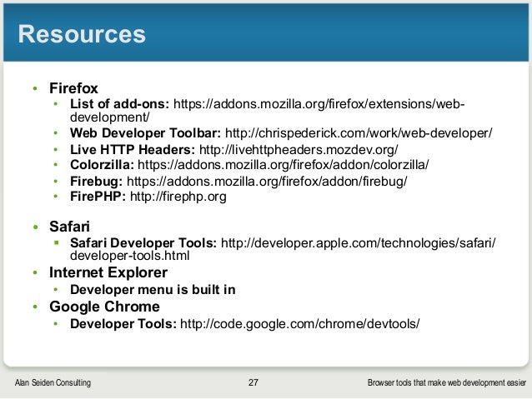
Task: Select the 'Resources' slide title
Action: point(82,34)
